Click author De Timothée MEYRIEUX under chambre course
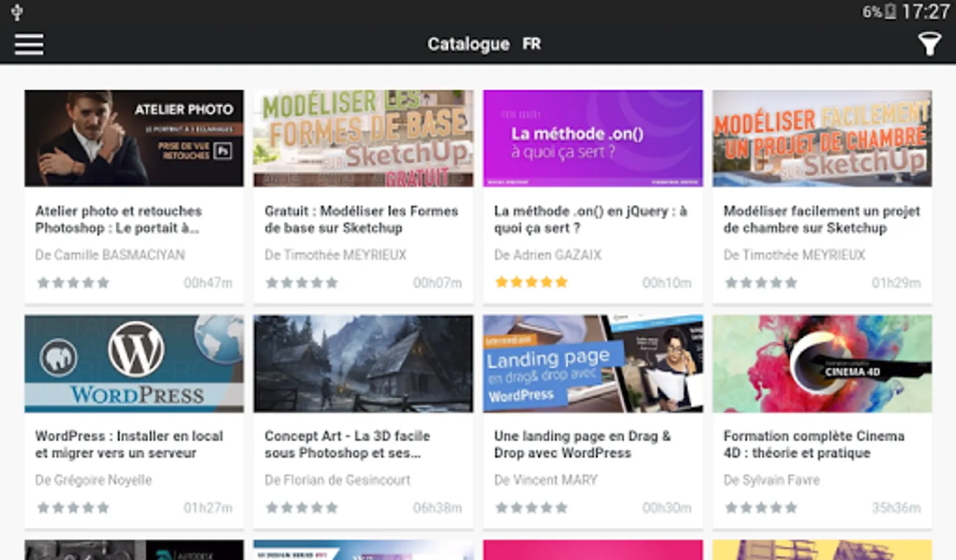 click(x=794, y=255)
